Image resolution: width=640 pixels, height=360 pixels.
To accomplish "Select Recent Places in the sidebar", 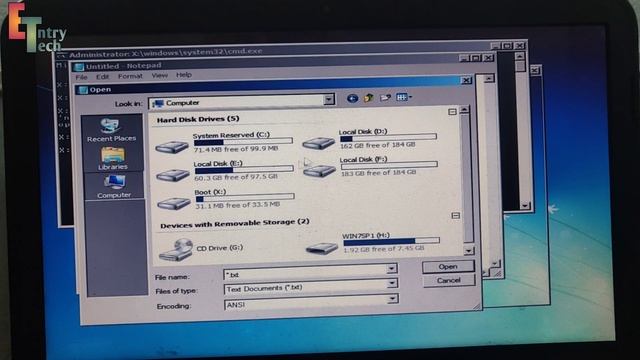I will (x=111, y=130).
